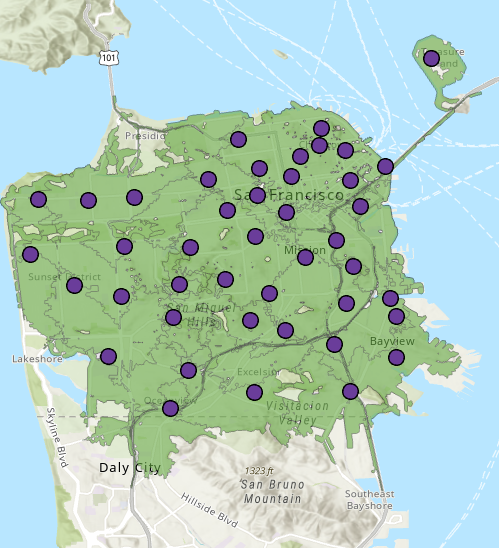Click the northernmost marker on the mainland
This screenshot has width=499, height=548.
point(321,129)
